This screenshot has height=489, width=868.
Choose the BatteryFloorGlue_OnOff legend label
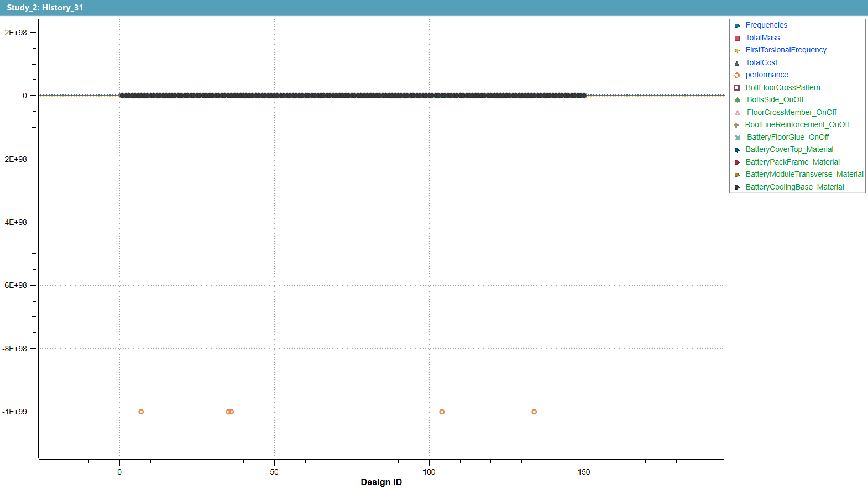point(788,137)
